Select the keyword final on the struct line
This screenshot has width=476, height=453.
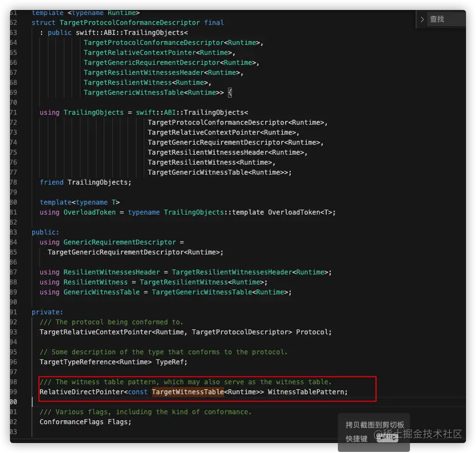click(214, 23)
